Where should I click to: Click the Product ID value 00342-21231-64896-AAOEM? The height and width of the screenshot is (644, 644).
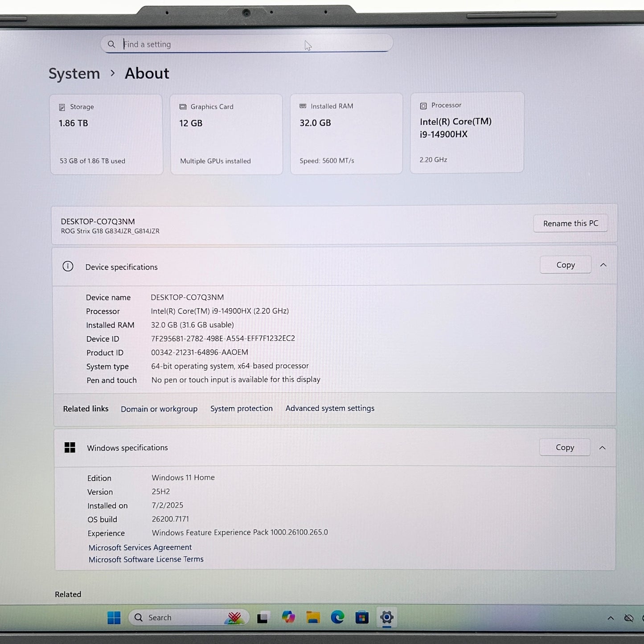pos(200,353)
